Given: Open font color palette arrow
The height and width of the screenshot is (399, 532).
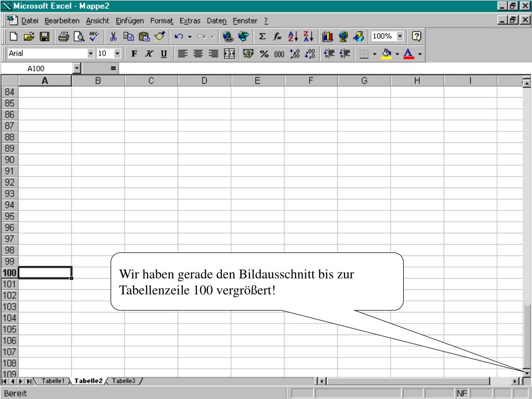Looking at the screenshot, I should point(420,54).
